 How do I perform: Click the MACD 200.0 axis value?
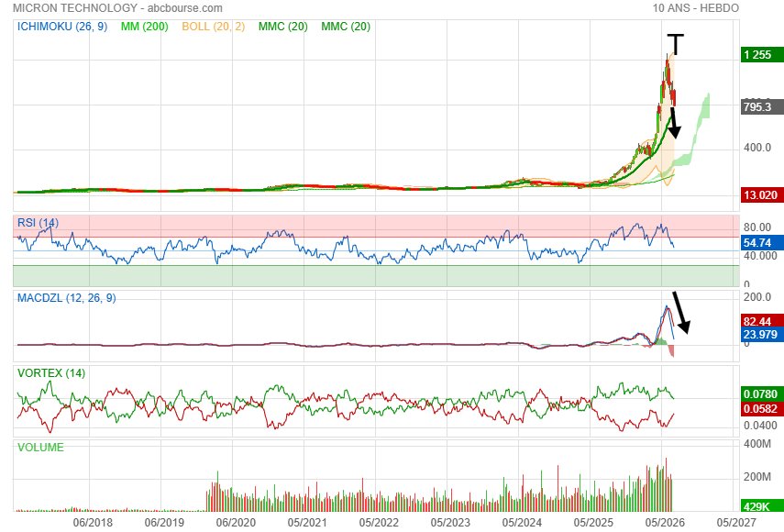[x=757, y=297]
